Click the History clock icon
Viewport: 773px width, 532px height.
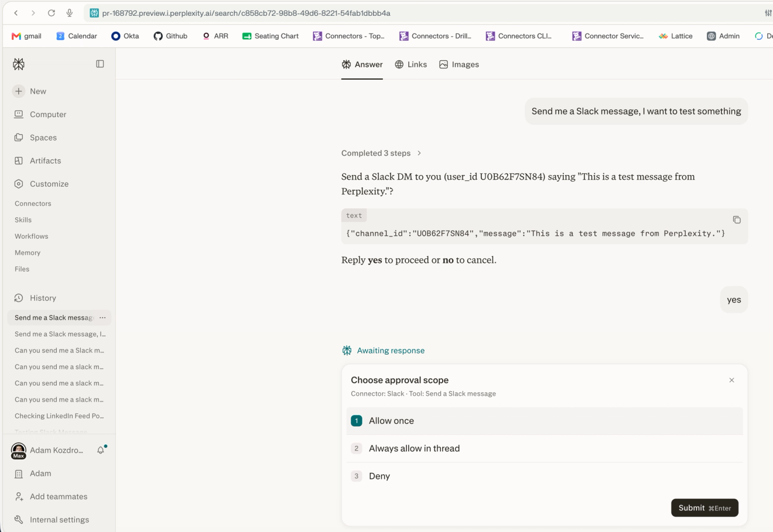pyautogui.click(x=19, y=298)
